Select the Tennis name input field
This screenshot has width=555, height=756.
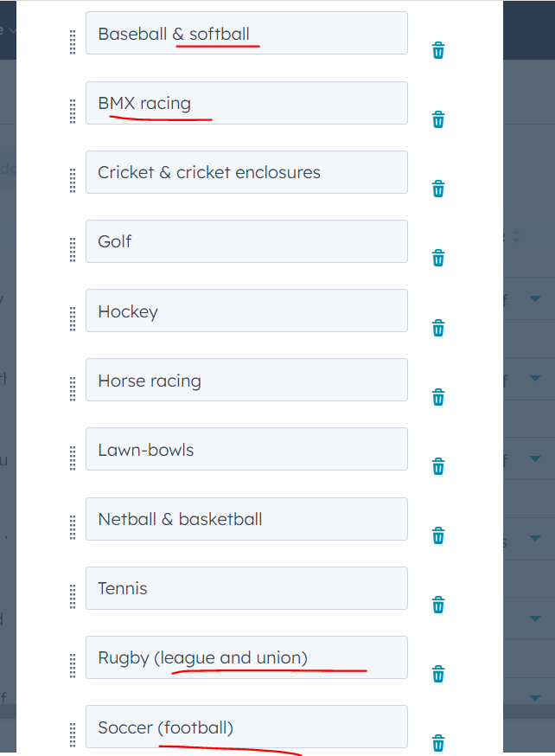tap(246, 588)
